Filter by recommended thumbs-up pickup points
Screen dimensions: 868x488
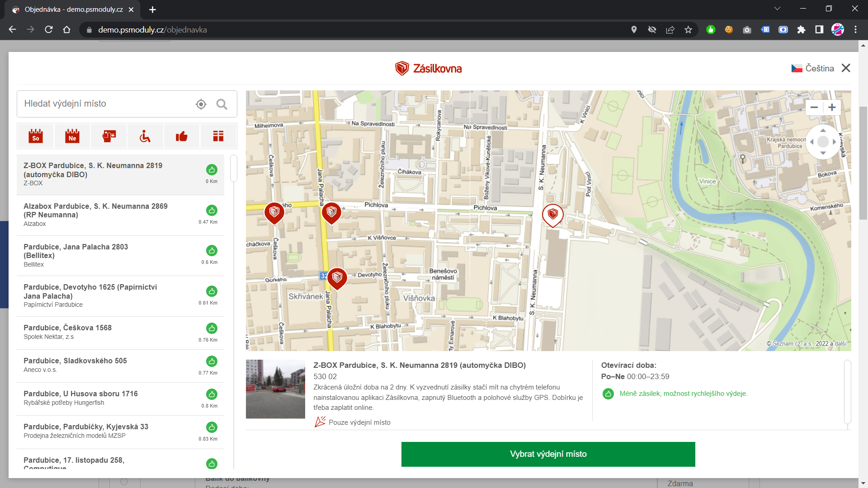pos(182,136)
